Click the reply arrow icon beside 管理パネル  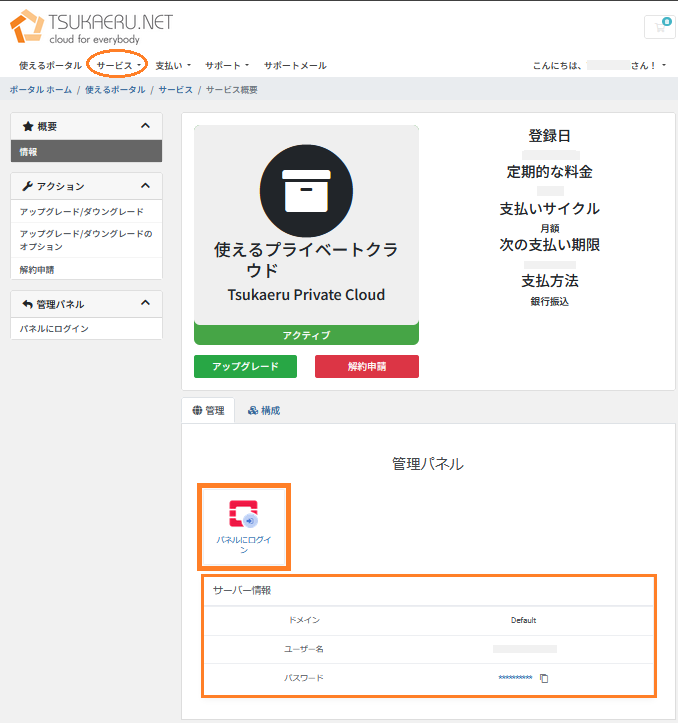pyautogui.click(x=28, y=304)
